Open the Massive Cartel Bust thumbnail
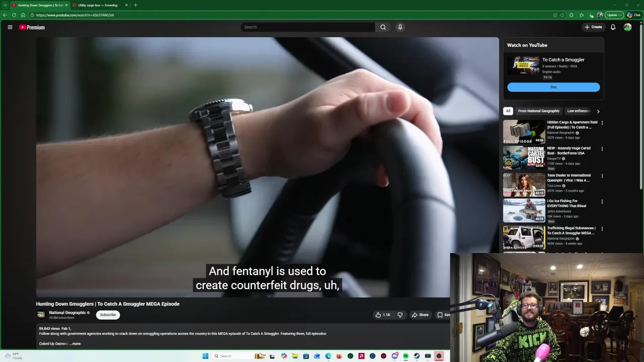This screenshot has width=644, height=362. (x=524, y=157)
